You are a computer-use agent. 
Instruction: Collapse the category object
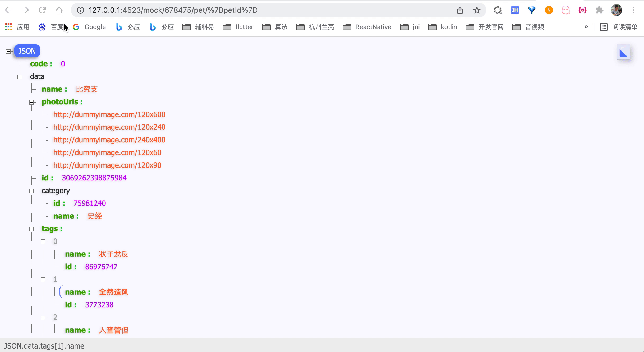(31, 191)
